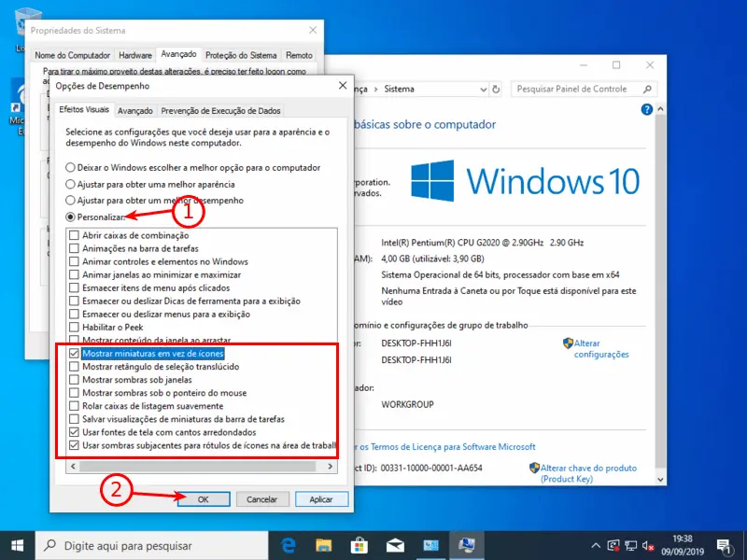Image resolution: width=747 pixels, height=560 pixels.
Task: Open the Windows Start menu
Action: coord(17,546)
